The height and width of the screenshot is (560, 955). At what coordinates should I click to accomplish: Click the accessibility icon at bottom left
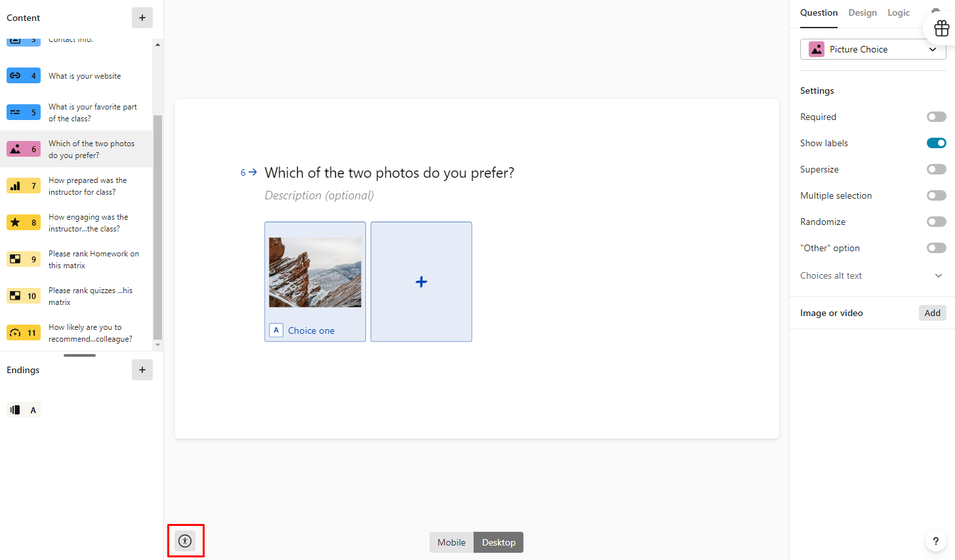185,541
